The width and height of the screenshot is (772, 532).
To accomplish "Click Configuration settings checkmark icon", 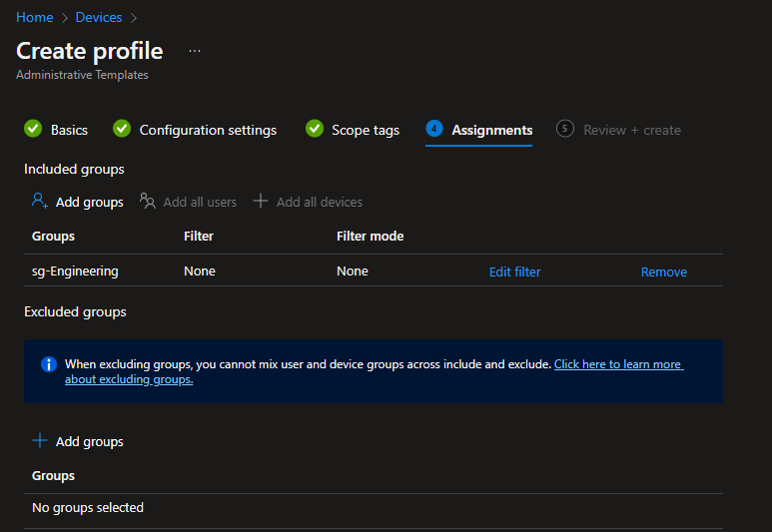I will [x=122, y=129].
